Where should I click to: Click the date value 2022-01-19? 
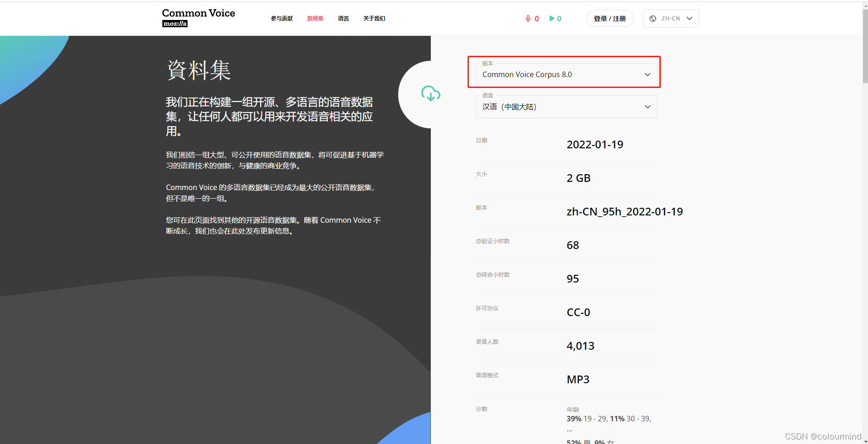595,145
